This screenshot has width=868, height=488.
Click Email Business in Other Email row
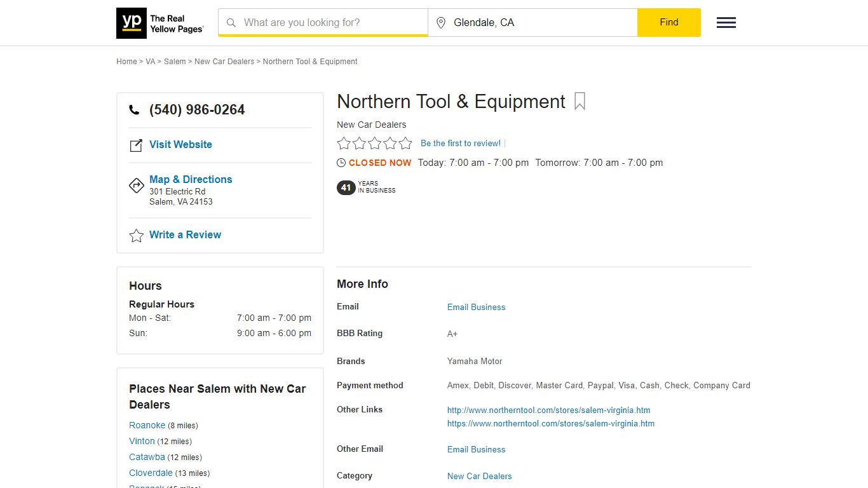(x=476, y=449)
